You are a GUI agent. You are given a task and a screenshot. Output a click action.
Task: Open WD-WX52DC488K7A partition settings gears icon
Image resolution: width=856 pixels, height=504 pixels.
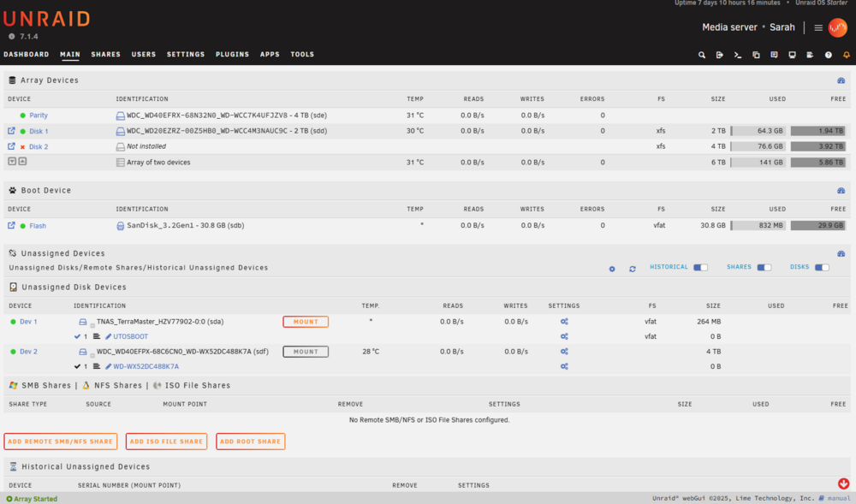coord(564,366)
